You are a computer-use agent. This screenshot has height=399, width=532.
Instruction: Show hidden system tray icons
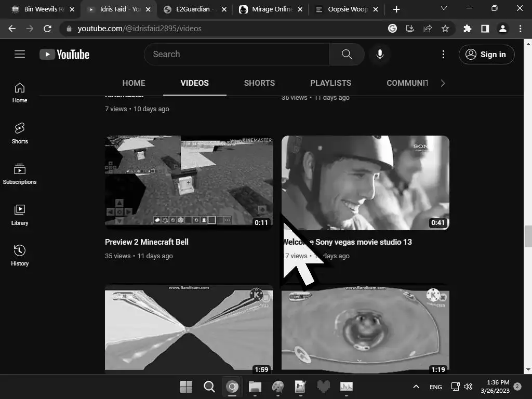pos(416,387)
